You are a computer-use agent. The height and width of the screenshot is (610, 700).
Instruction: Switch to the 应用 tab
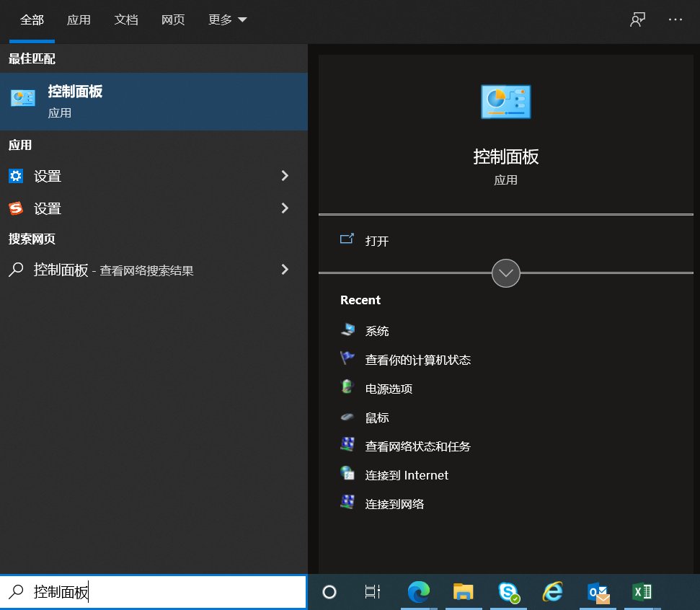(x=79, y=19)
